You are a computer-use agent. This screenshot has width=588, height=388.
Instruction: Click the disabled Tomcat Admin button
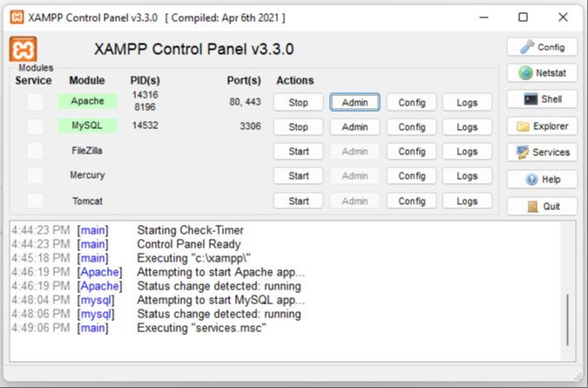point(355,201)
